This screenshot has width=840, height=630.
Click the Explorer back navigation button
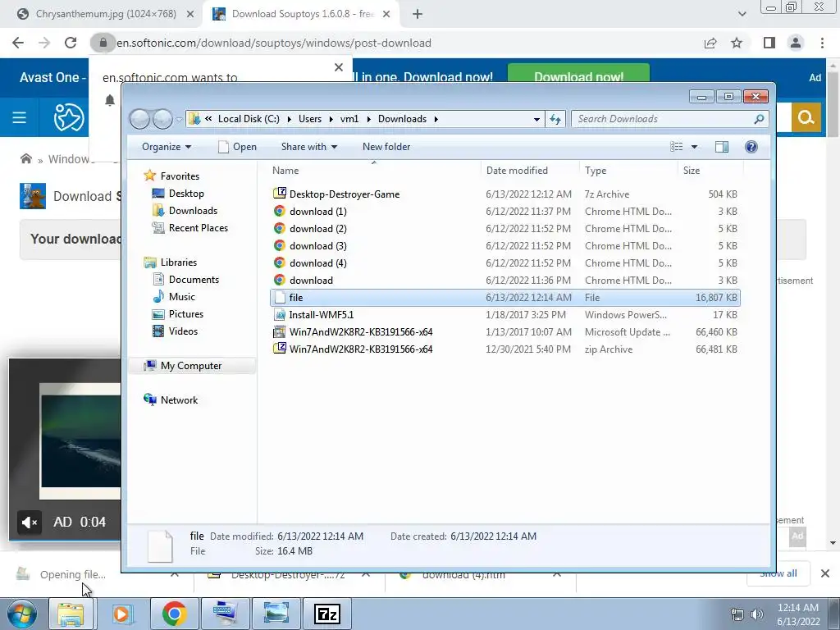click(x=139, y=119)
